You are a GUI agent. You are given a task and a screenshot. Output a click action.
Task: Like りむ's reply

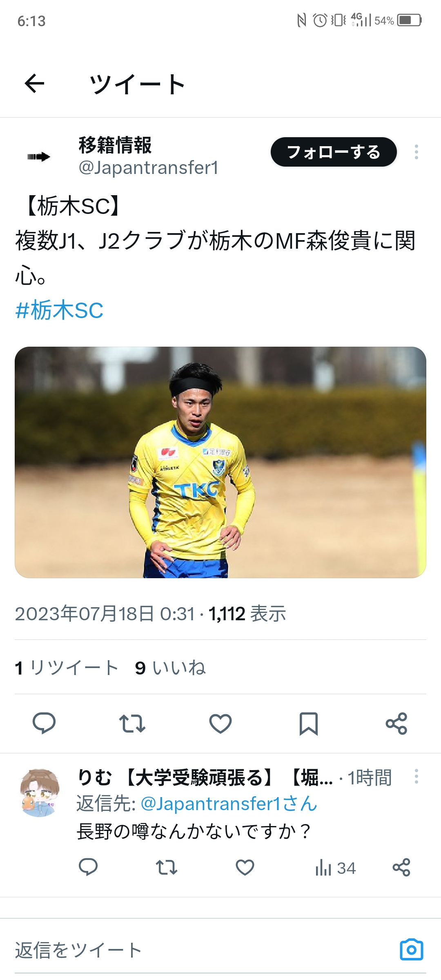coord(245,867)
